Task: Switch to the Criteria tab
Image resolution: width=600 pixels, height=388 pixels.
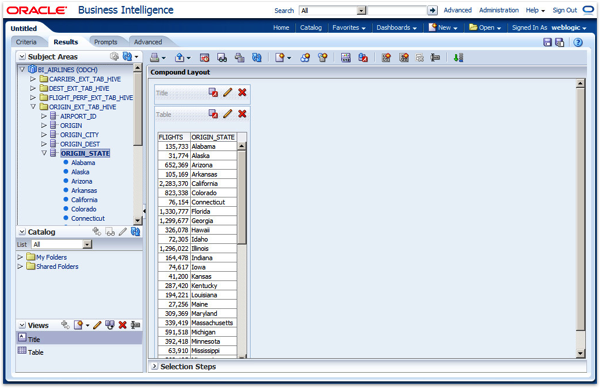Action: (26, 42)
